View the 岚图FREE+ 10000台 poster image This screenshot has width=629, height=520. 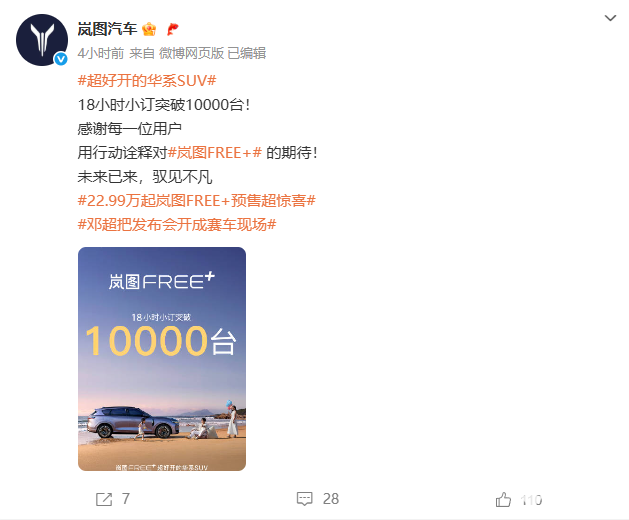point(162,359)
